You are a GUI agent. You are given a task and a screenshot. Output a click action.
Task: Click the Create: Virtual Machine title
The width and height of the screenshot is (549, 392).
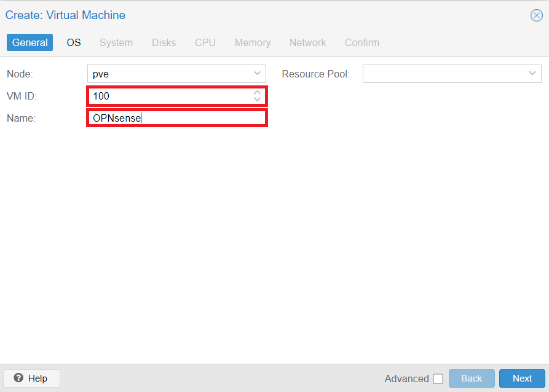point(65,15)
